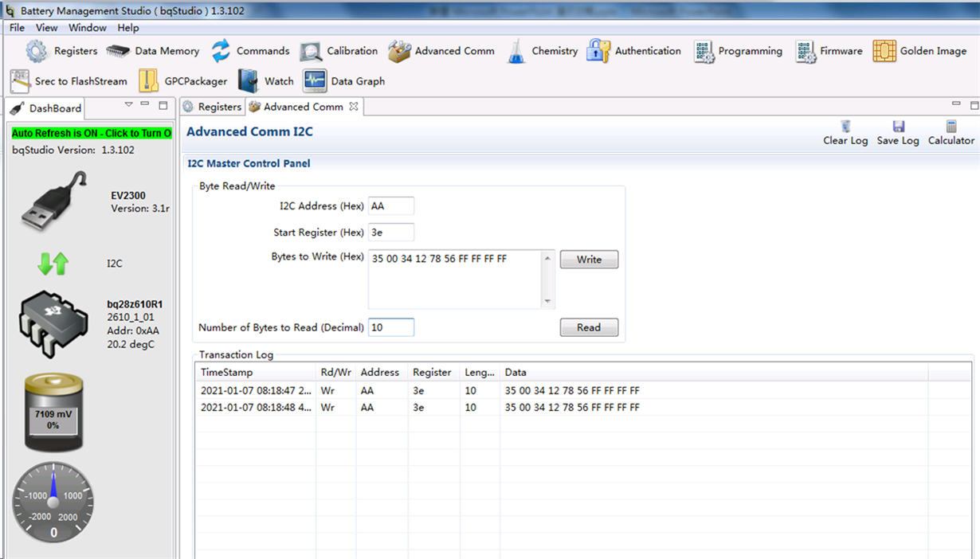Click the current gauge dial

(53, 501)
